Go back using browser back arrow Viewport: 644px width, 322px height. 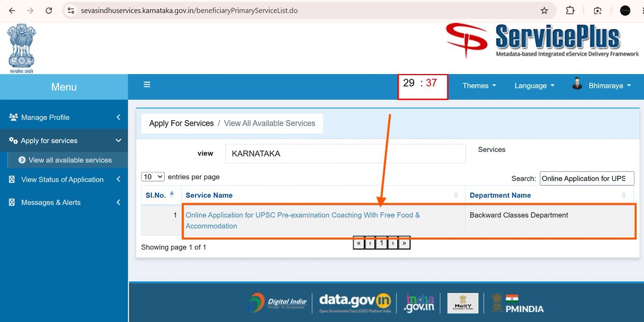pos(12,11)
